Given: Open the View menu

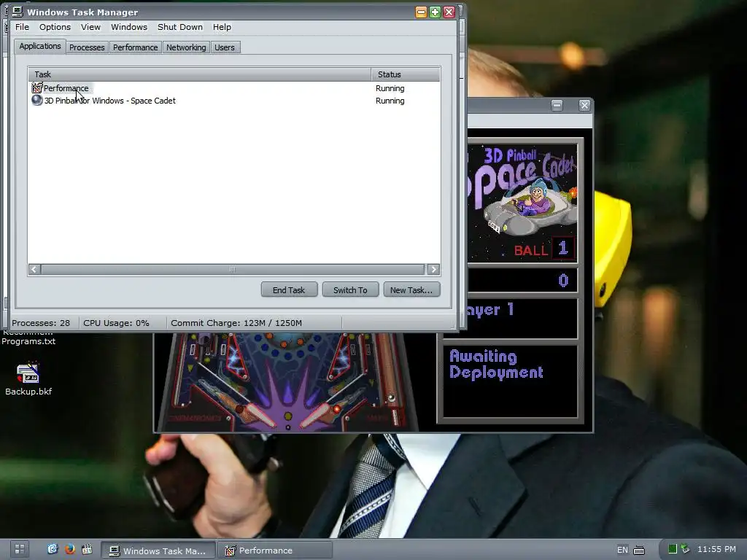Looking at the screenshot, I should (x=90, y=27).
